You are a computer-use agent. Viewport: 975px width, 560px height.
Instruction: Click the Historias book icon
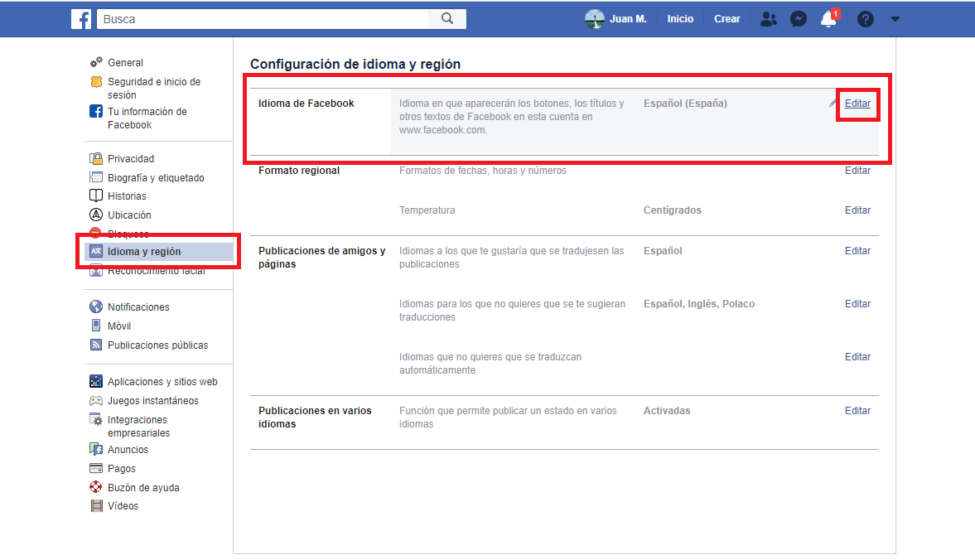coord(96,196)
